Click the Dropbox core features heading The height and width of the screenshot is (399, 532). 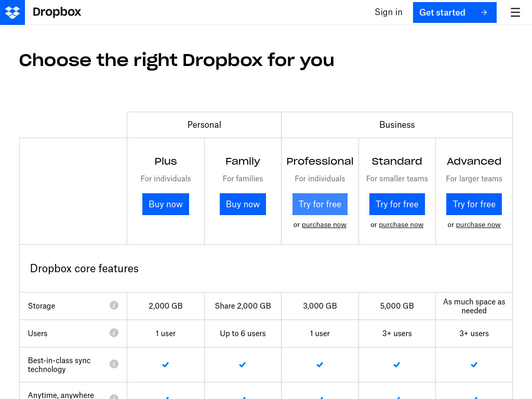point(84,269)
